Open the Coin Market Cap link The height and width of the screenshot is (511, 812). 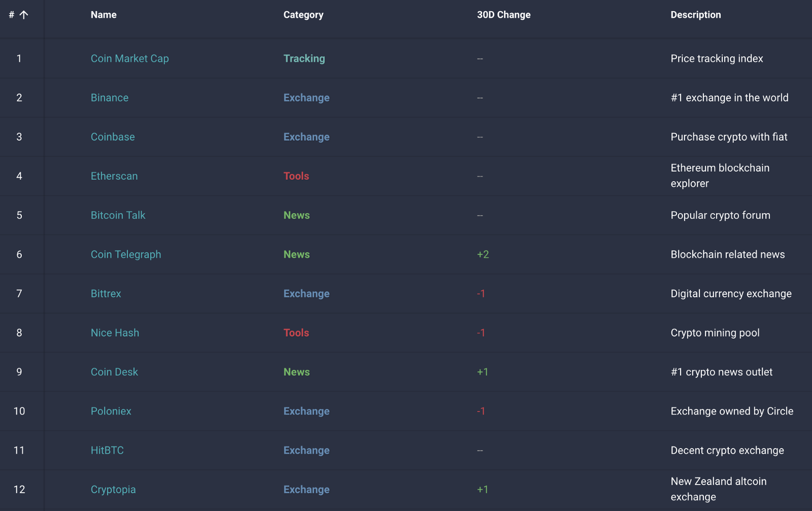(x=129, y=58)
